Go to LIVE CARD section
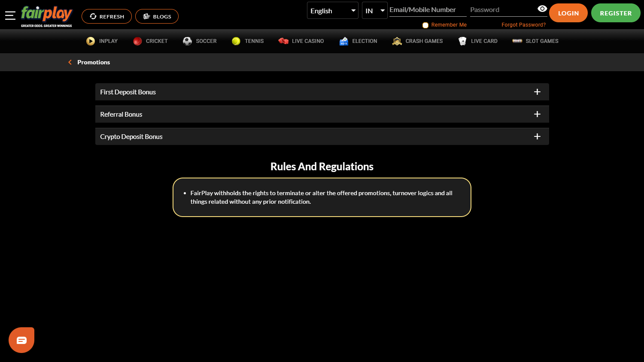The width and height of the screenshot is (644, 362). click(484, 41)
